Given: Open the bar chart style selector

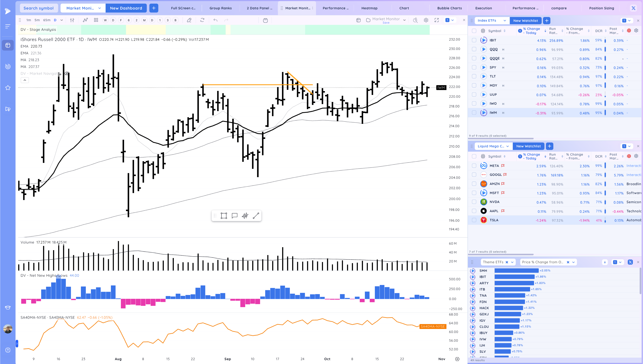Looking at the screenshot, I should pyautogui.click(x=72, y=20).
